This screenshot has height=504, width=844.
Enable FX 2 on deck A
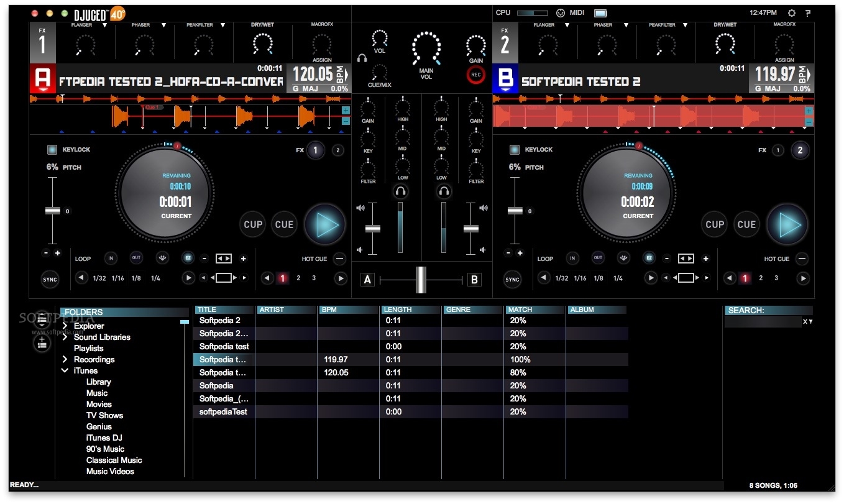coord(337,150)
